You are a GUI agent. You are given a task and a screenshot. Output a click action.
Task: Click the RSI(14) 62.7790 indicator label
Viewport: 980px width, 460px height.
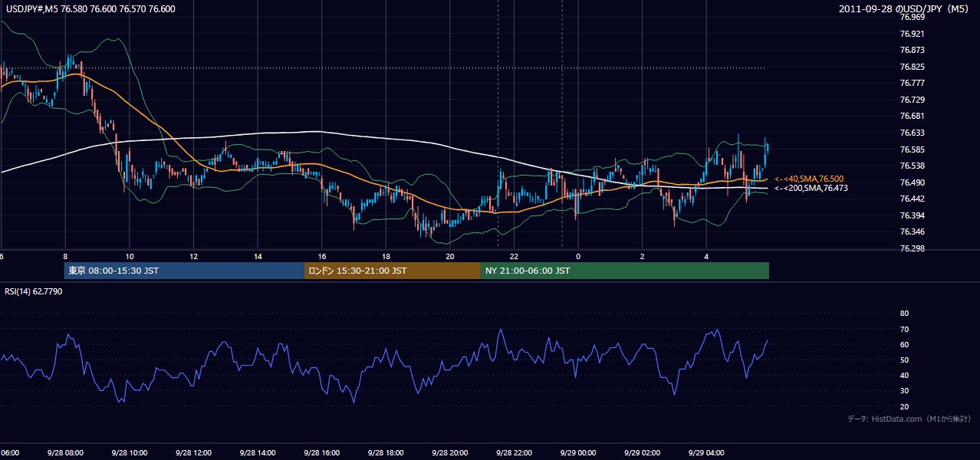pyautogui.click(x=34, y=291)
